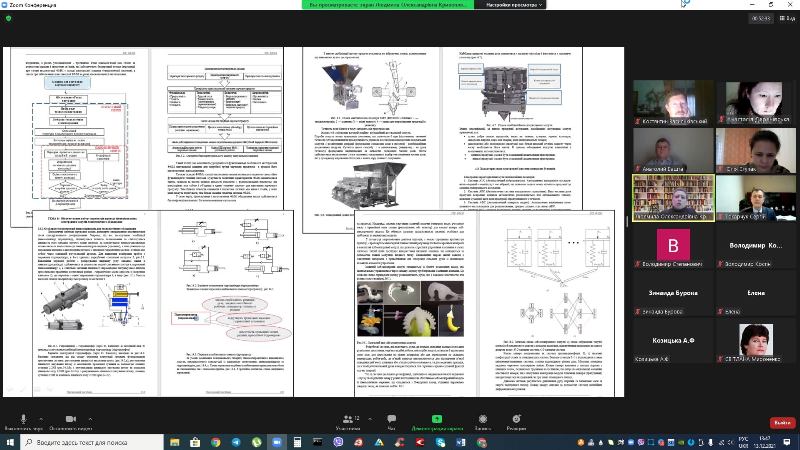Open File Explorer from taskbar
Screen dimensions: 800x450
point(174,442)
